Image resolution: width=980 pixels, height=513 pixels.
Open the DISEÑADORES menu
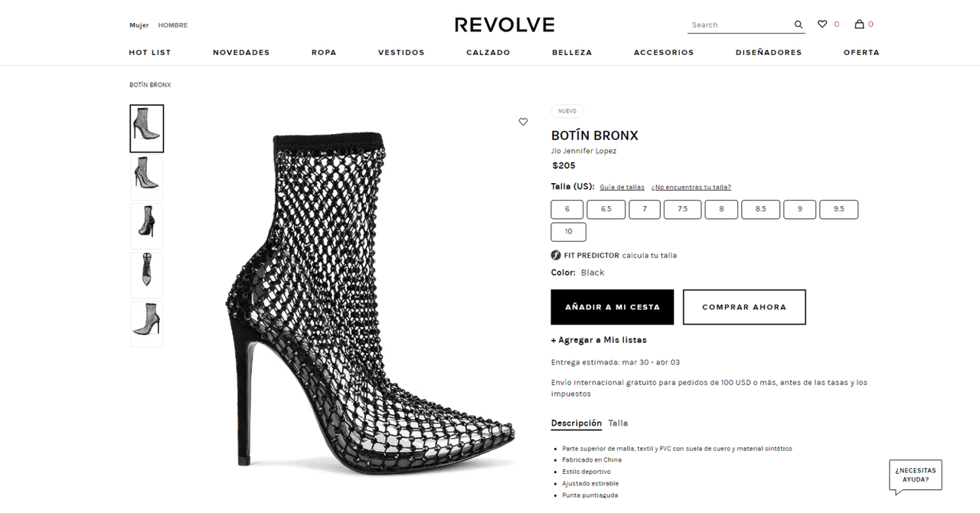(x=769, y=52)
